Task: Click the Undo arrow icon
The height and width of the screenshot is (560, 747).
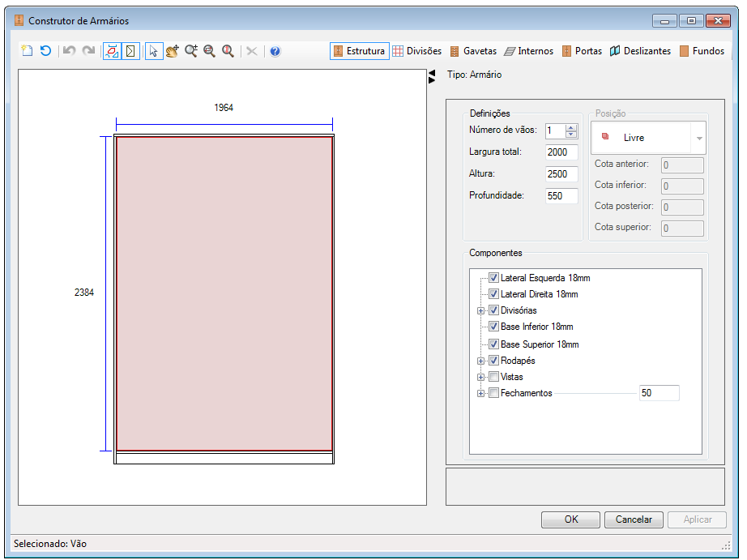Action: point(70,50)
